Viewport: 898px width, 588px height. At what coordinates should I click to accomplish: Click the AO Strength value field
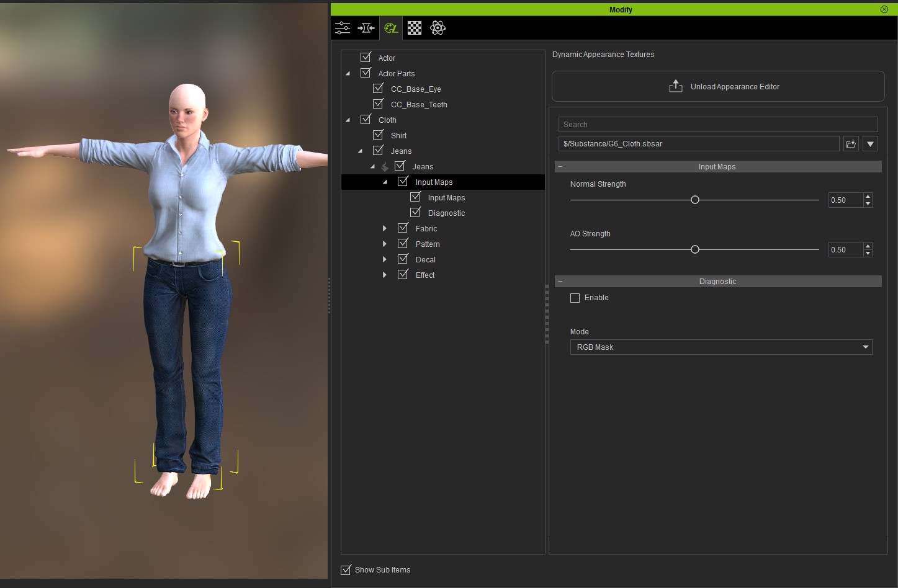[846, 250]
